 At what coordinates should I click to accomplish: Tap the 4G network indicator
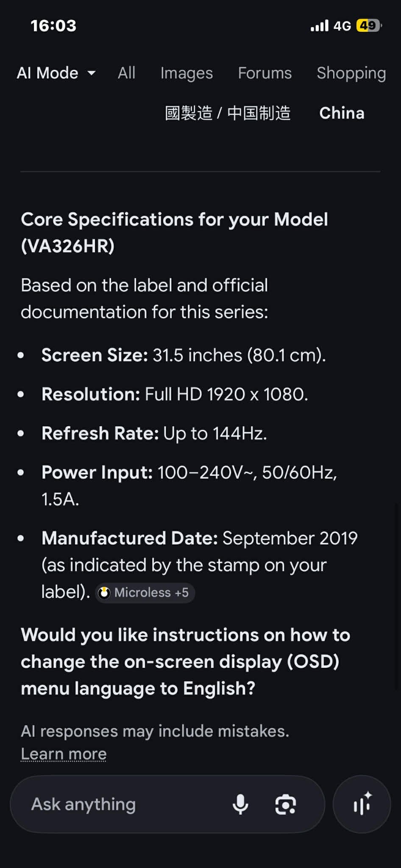(342, 26)
